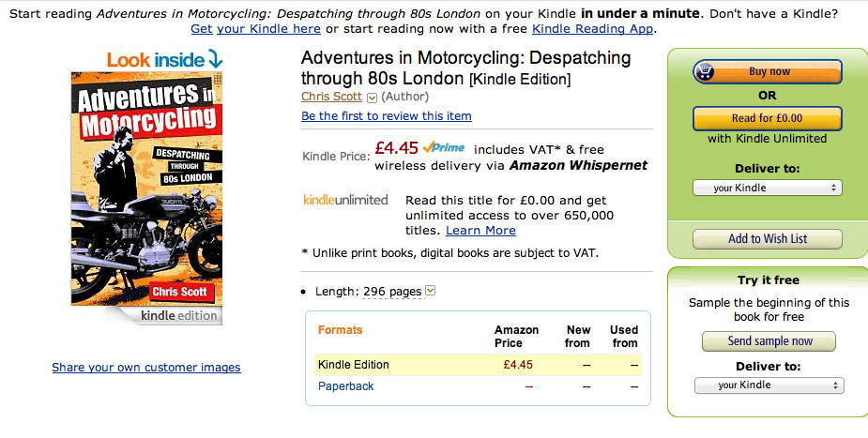The height and width of the screenshot is (438, 868).
Task: Open the Deliver to dropdown under Try it free
Action: coord(769,385)
